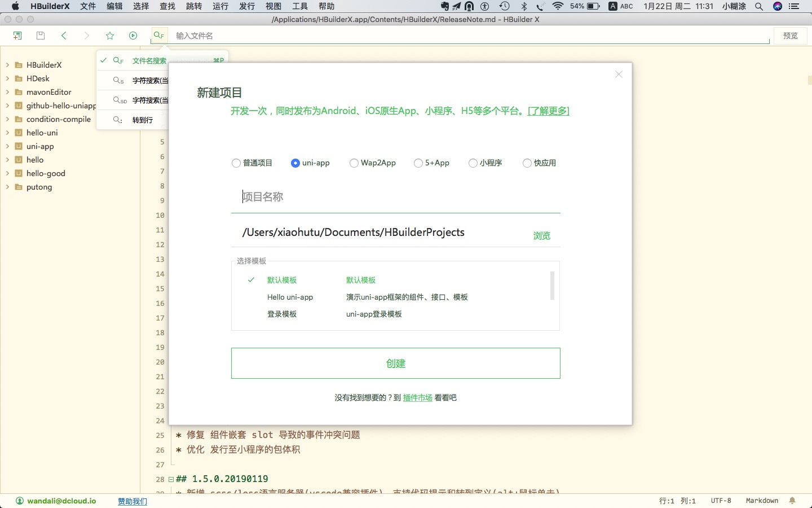Expand the HBuilderX folder in tree
812x508 pixels.
[x=7, y=65]
